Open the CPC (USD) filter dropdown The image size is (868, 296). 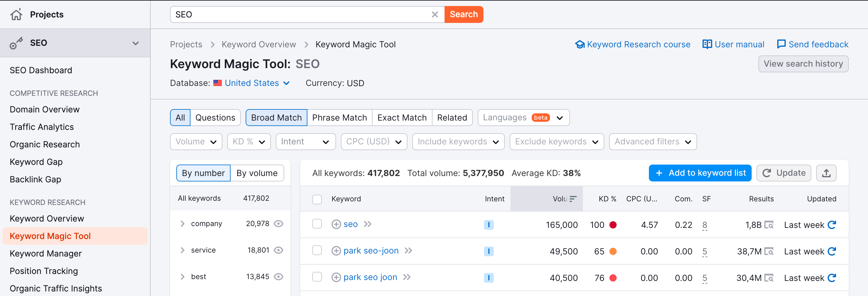click(x=374, y=142)
